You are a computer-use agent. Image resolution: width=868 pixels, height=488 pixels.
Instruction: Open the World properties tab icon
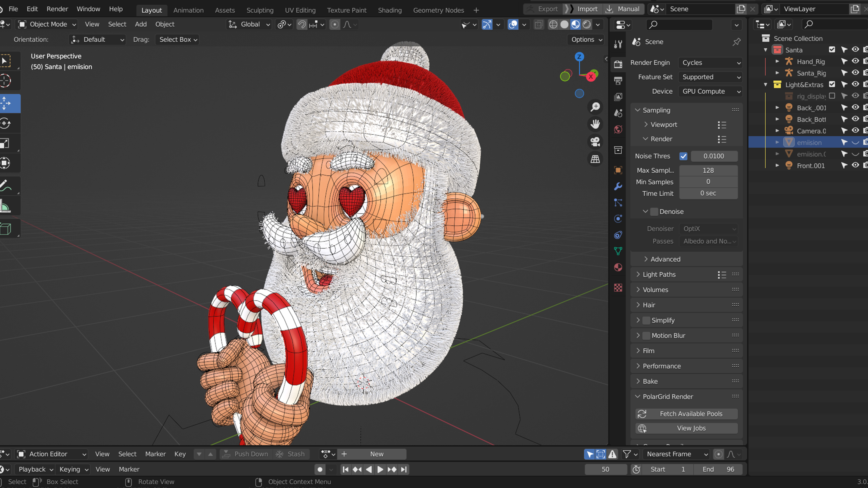(618, 129)
